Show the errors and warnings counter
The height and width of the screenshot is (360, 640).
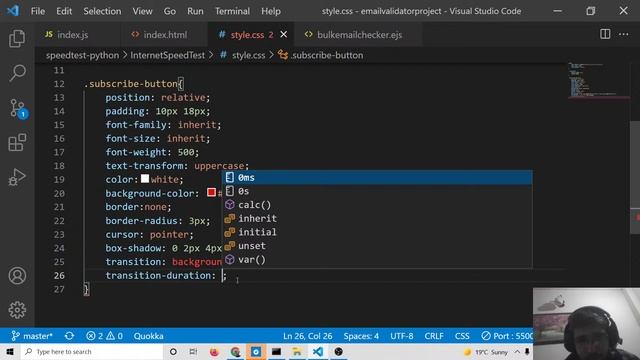pyautogui.click(x=104, y=336)
